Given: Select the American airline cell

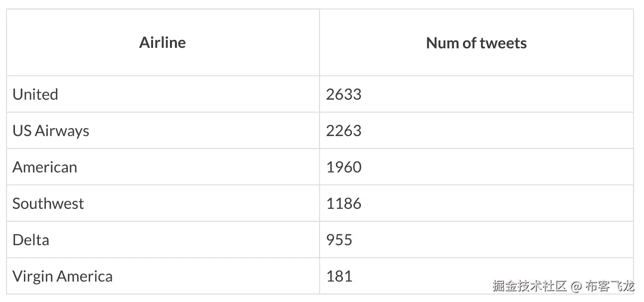Looking at the screenshot, I should (45, 167).
